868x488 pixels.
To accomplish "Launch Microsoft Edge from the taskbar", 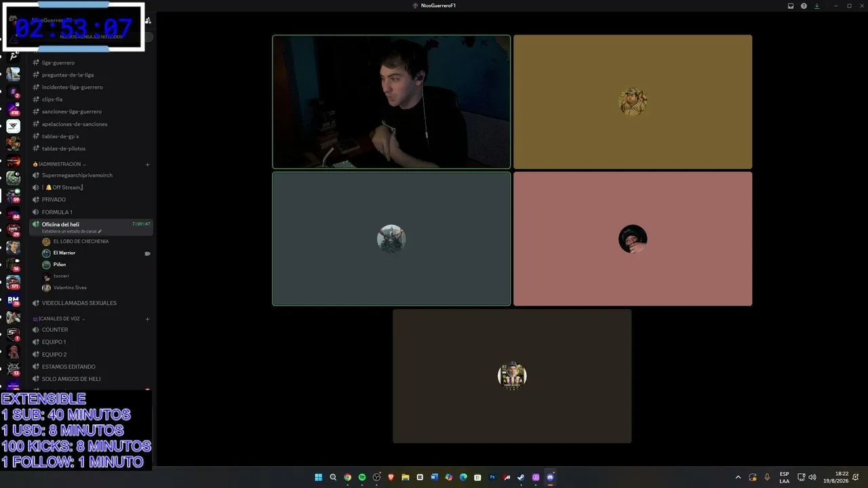I will (x=463, y=477).
